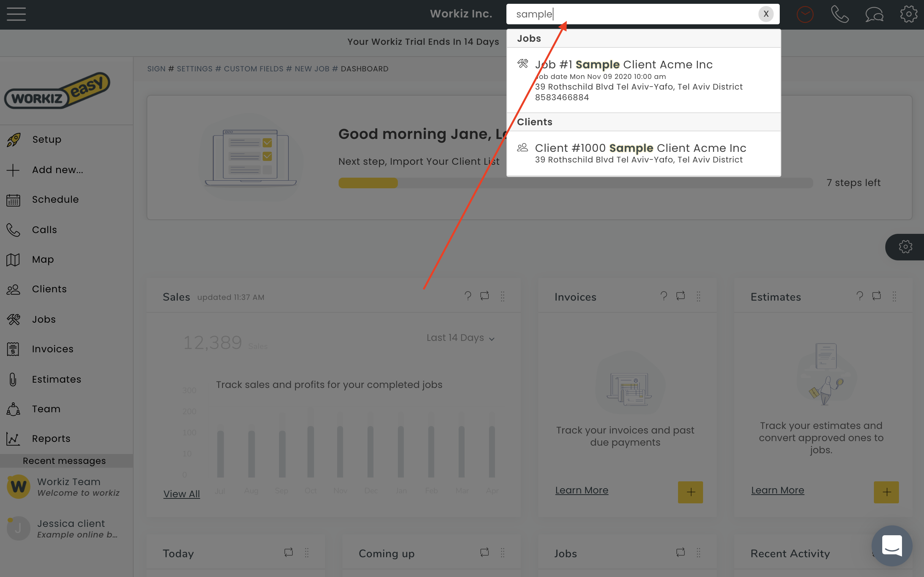
Task: Click the View All sales link
Action: pyautogui.click(x=181, y=494)
